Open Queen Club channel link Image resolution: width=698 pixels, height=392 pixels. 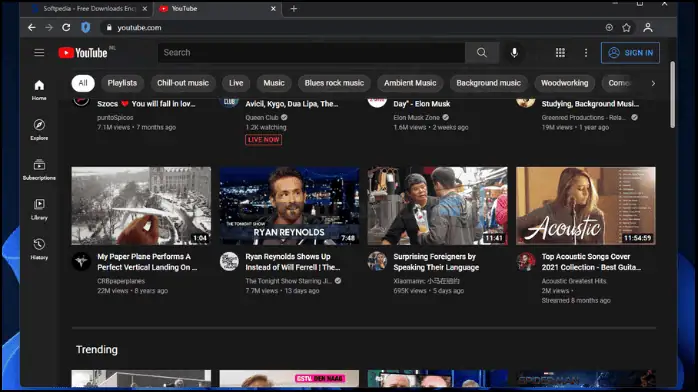(262, 117)
